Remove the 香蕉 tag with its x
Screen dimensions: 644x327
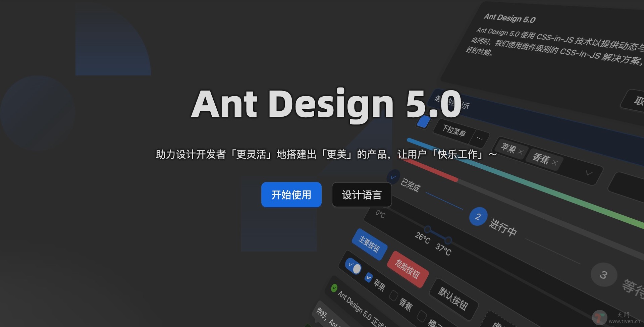(554, 163)
